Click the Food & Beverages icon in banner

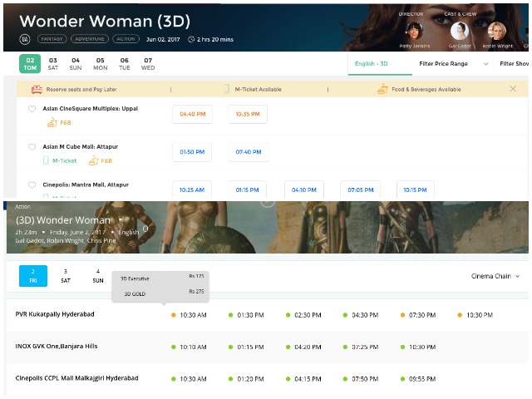pos(382,89)
